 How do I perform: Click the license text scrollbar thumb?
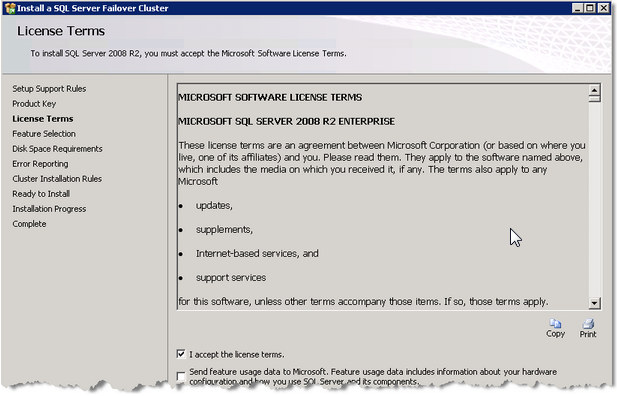coord(594,98)
